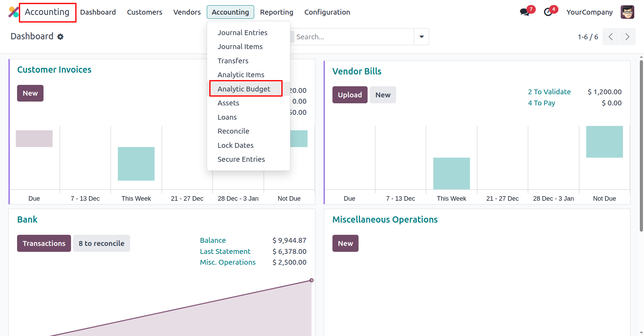Go to previous page arrow
This screenshot has height=336, width=644.
click(x=611, y=37)
